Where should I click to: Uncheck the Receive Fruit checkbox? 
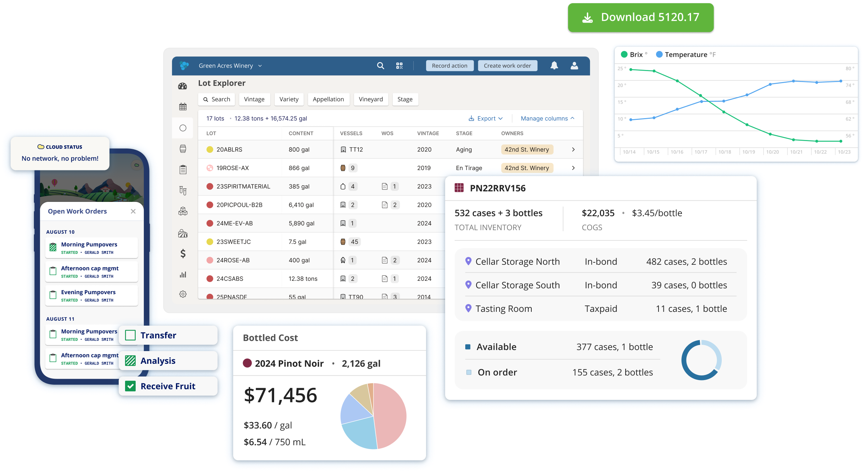click(130, 386)
